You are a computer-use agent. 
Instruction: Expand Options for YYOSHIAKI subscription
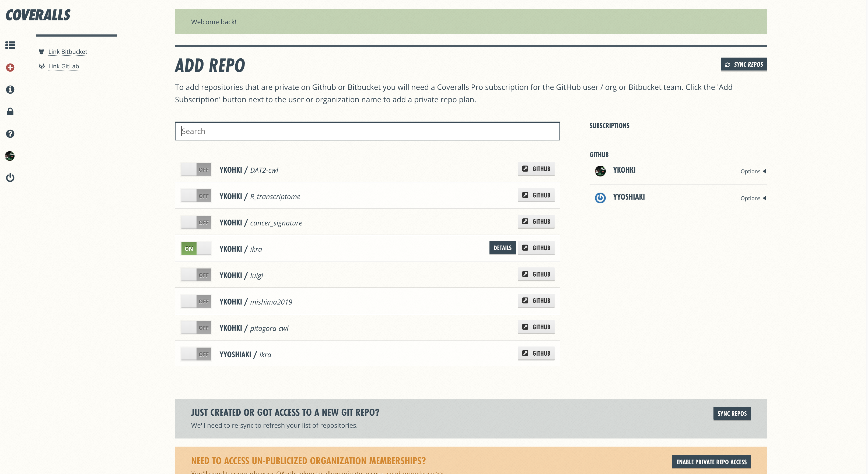click(x=753, y=198)
